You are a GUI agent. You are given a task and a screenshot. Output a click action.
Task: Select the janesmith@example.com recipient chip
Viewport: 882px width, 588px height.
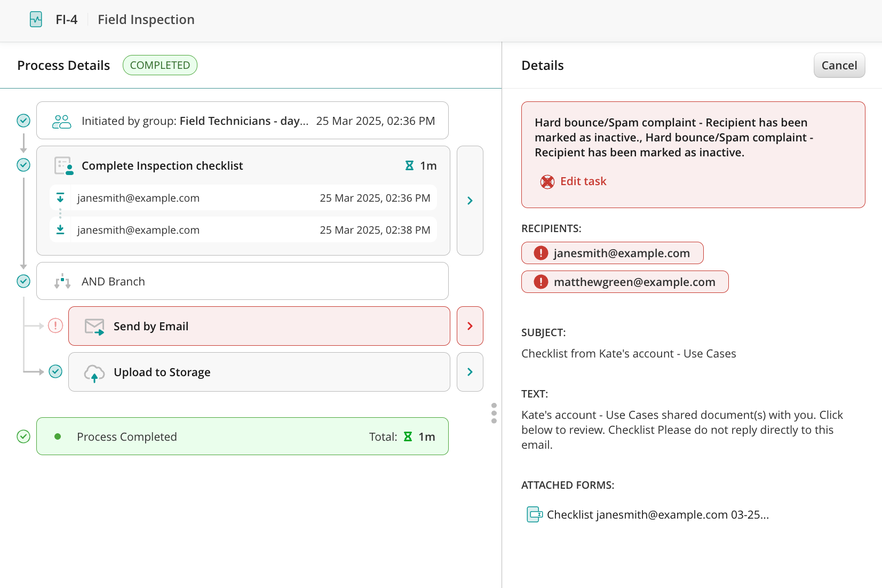(x=612, y=253)
